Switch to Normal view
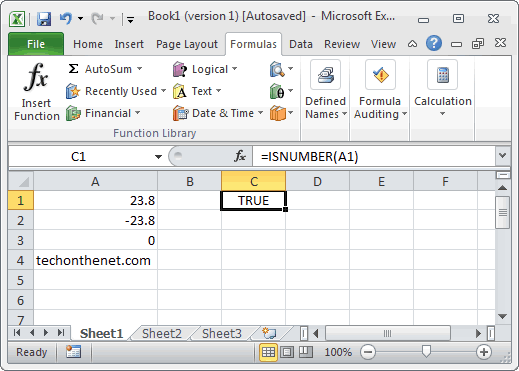 pyautogui.click(x=268, y=352)
